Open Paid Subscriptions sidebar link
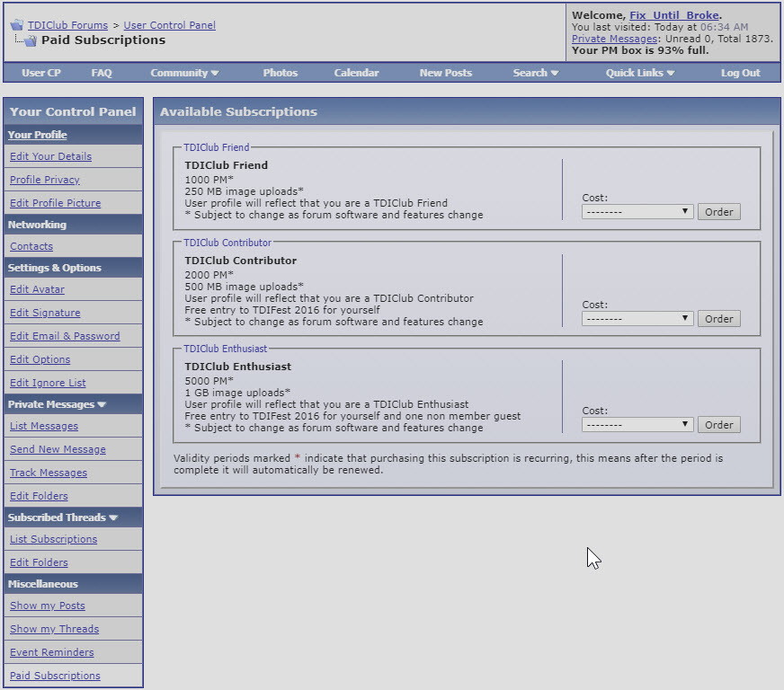The width and height of the screenshot is (784, 690). [x=55, y=676]
